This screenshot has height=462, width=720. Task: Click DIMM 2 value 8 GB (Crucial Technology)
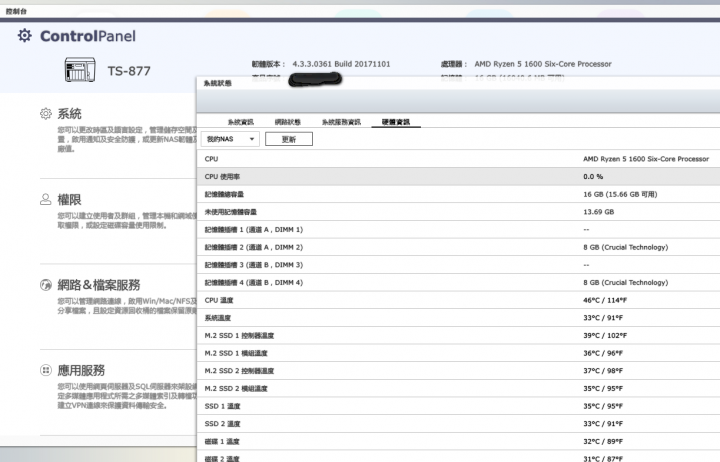click(625, 247)
